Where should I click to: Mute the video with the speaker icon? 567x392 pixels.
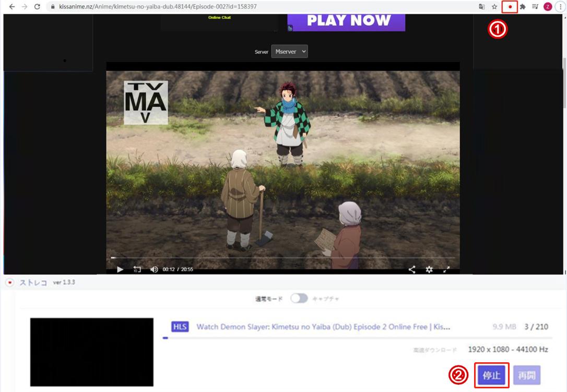tap(154, 269)
